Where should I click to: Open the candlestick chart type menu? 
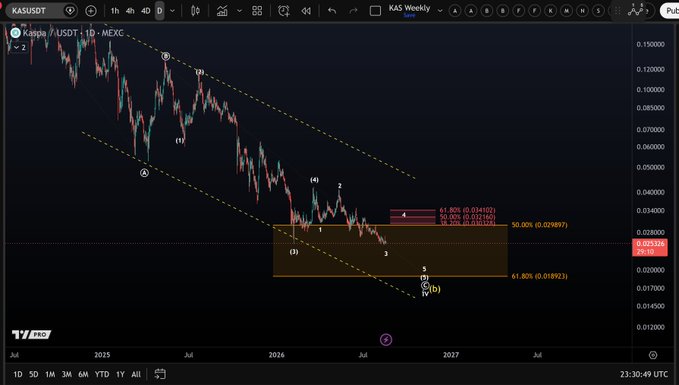coord(195,11)
